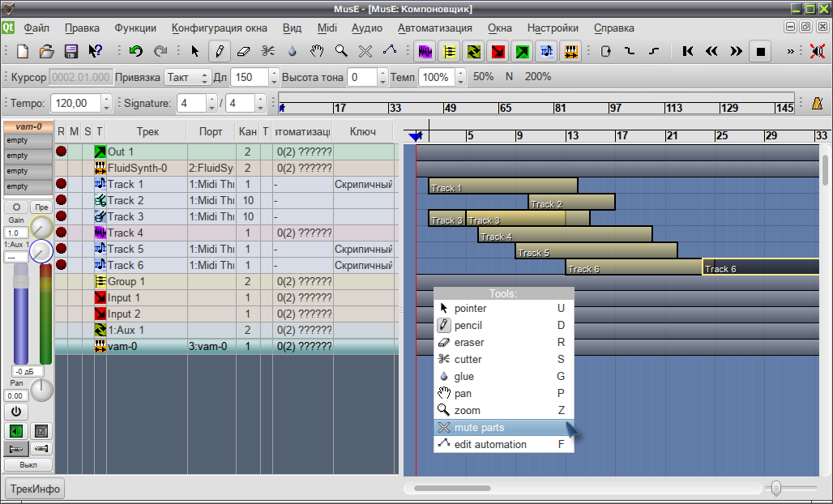Click the Темп percentage spinbox arrows
This screenshot has width=833, height=504.
pyautogui.click(x=460, y=78)
